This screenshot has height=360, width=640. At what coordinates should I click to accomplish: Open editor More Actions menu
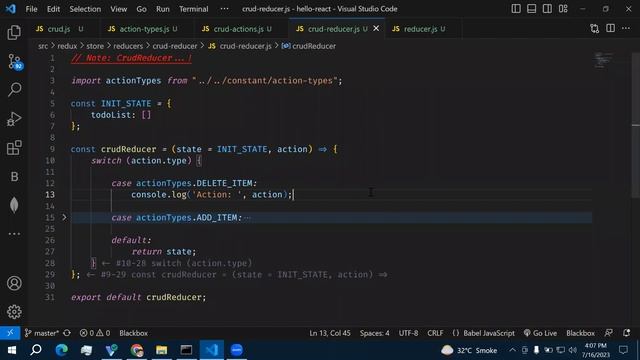click(x=626, y=28)
